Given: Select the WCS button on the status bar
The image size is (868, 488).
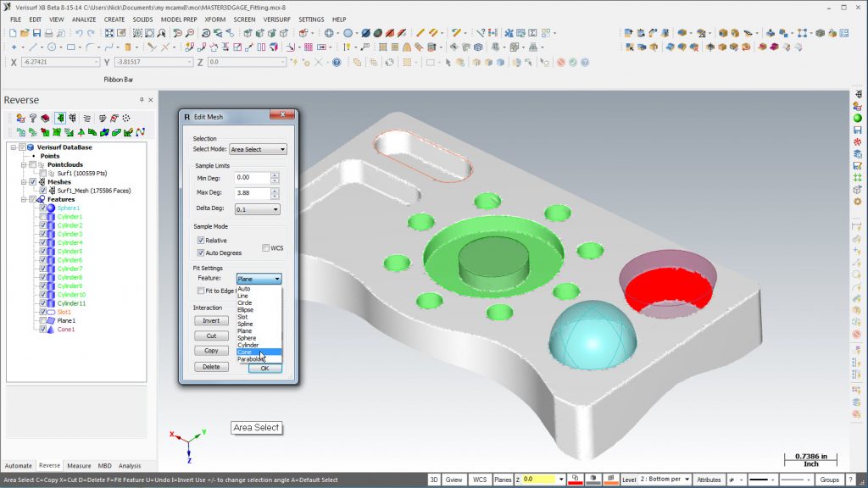Looking at the screenshot, I should tap(479, 479).
